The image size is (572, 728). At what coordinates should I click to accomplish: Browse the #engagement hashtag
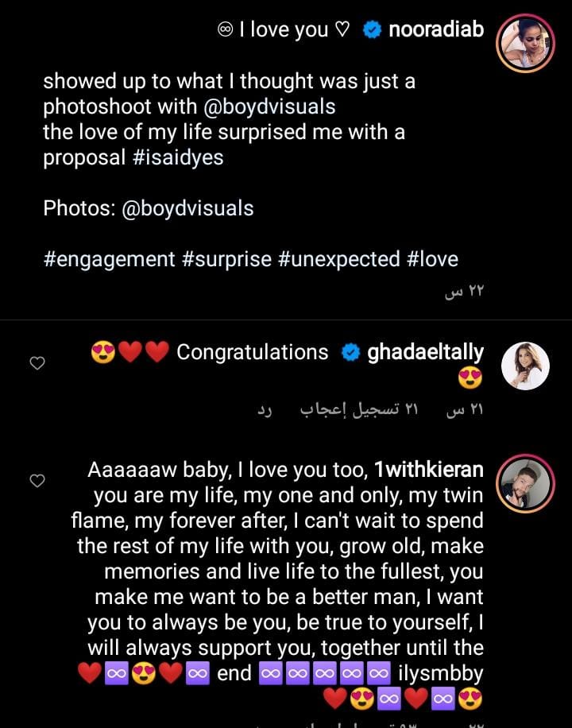point(109,259)
